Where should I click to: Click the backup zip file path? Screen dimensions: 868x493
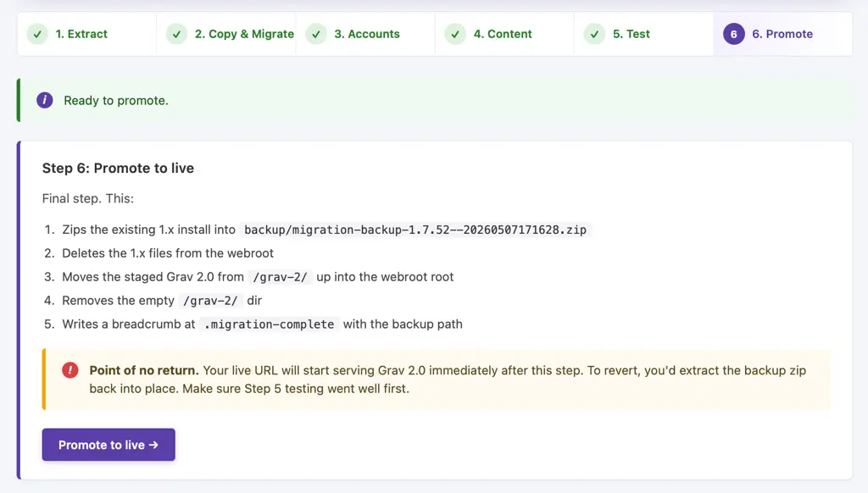coord(415,230)
